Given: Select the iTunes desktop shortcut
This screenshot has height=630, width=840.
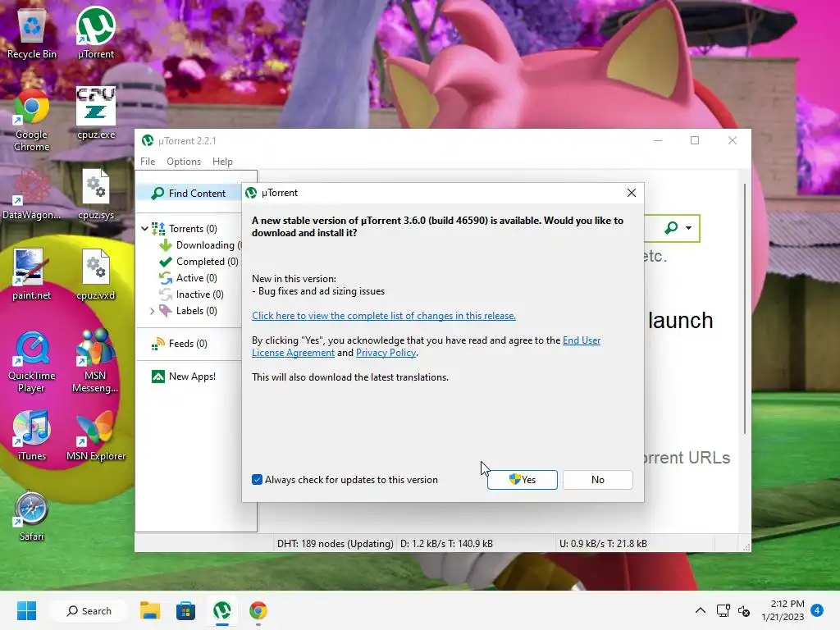Looking at the screenshot, I should [32, 436].
